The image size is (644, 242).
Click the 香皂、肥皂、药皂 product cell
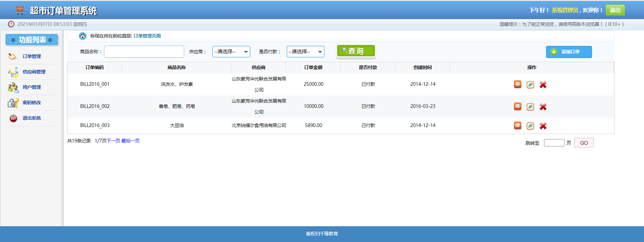177,106
